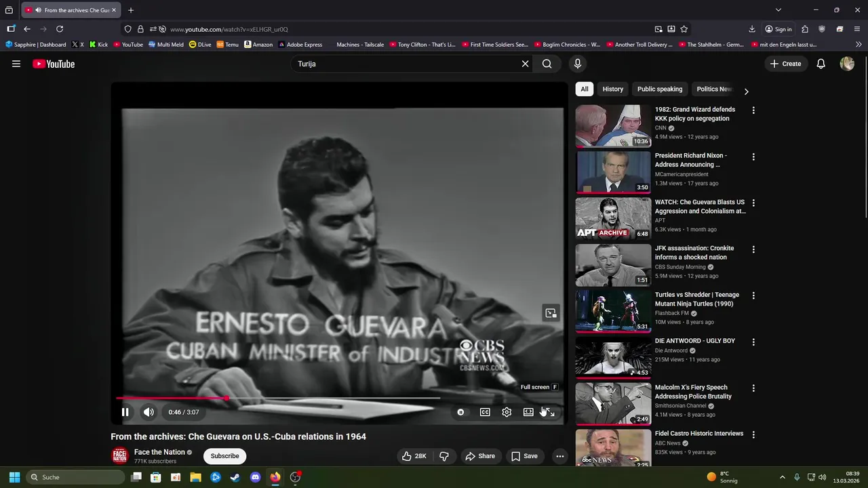
Task: Click the browser Sign in button
Action: (778, 29)
